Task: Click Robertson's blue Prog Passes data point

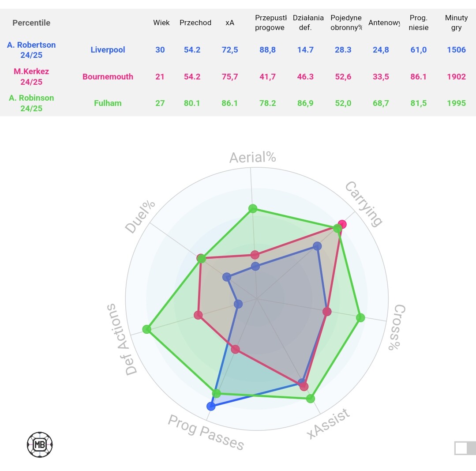Action: point(211,407)
